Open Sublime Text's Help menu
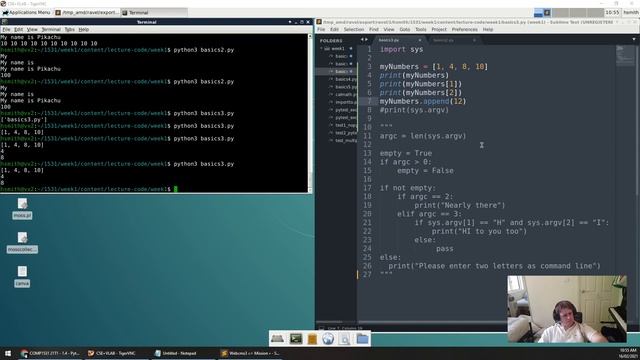 (488, 29)
